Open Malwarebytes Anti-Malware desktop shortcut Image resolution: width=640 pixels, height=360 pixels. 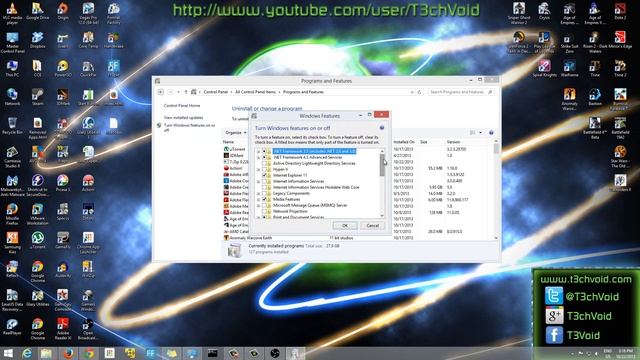12,186
